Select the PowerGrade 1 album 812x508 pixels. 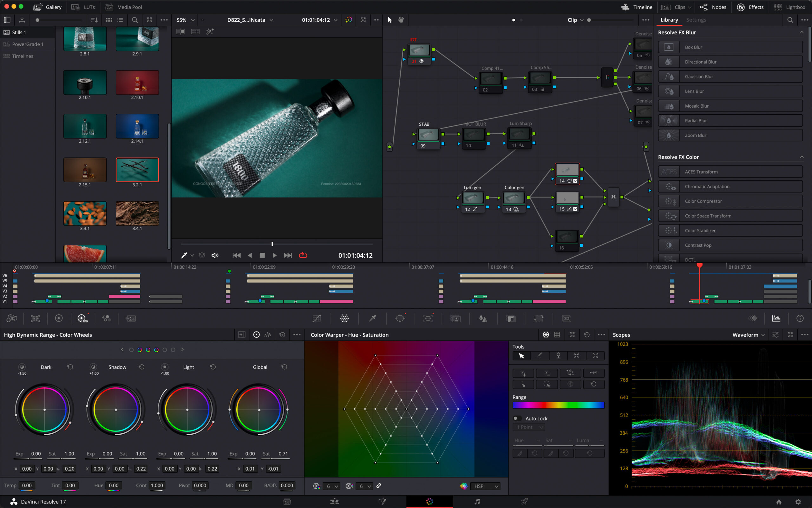pyautogui.click(x=28, y=44)
